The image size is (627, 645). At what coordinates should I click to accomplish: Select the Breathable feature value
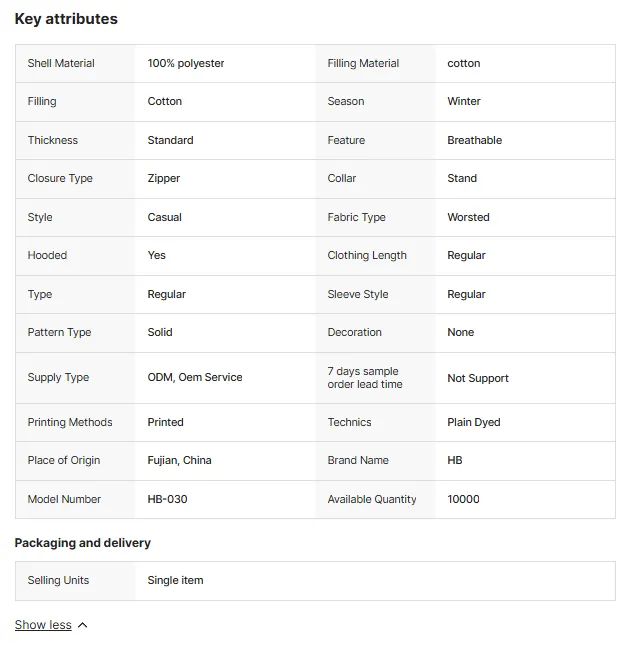click(x=474, y=140)
